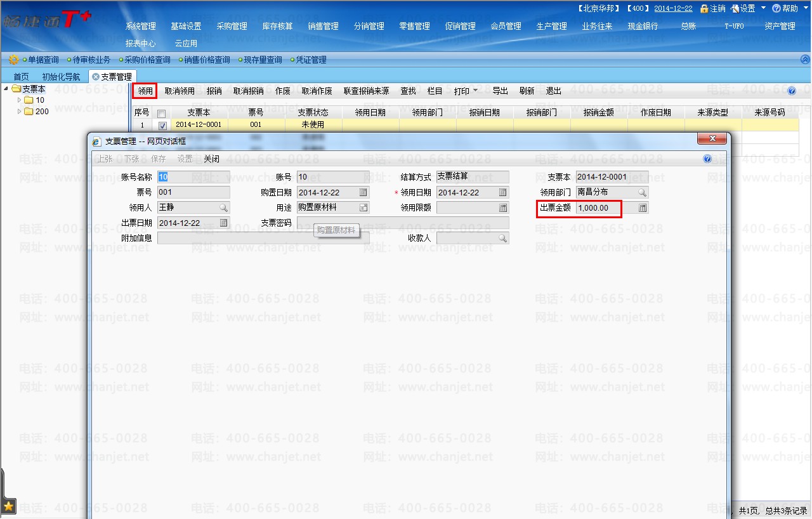This screenshot has width=812, height=519.
Task: Expand tree node 200
Action: coord(19,112)
